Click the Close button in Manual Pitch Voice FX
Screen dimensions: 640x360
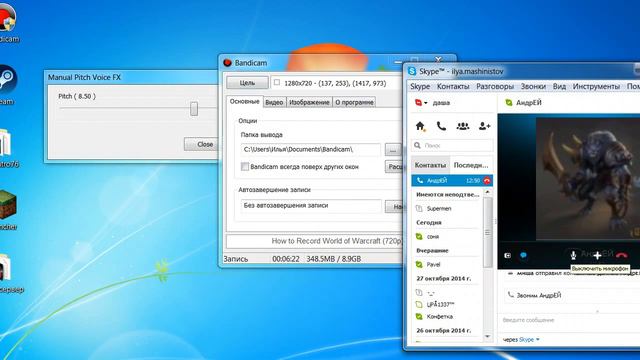(x=201, y=144)
